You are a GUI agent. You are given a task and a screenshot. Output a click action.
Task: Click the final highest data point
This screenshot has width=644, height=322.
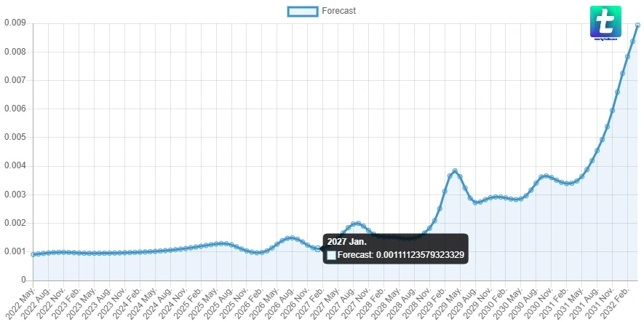pos(637,25)
